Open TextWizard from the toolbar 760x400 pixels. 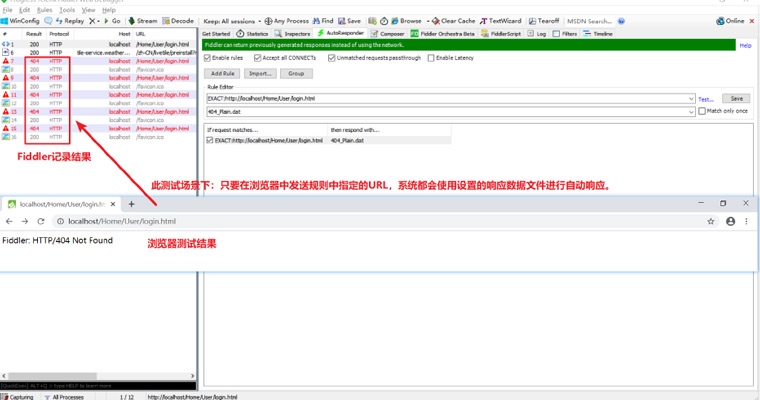(x=501, y=21)
